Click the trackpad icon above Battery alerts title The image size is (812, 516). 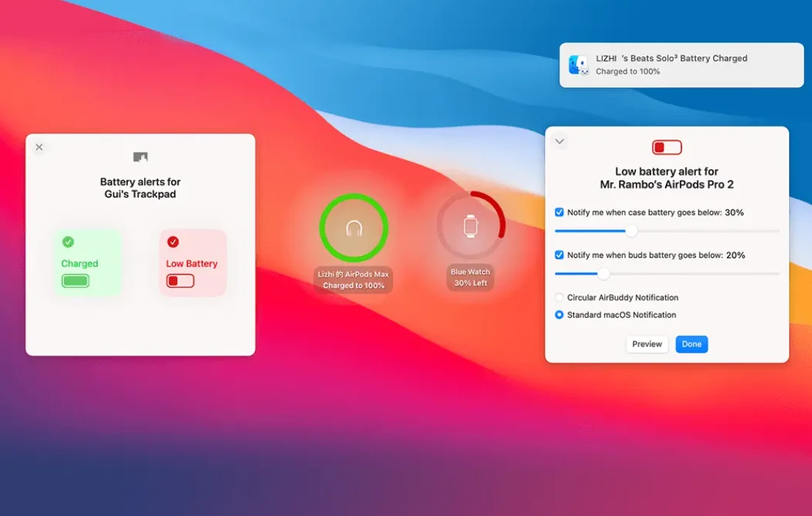click(140, 156)
